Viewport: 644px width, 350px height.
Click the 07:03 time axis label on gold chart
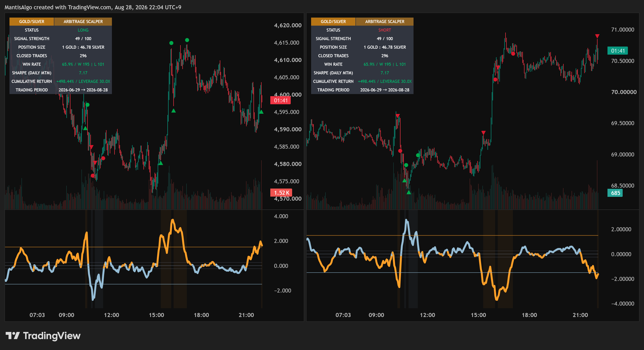click(x=37, y=315)
